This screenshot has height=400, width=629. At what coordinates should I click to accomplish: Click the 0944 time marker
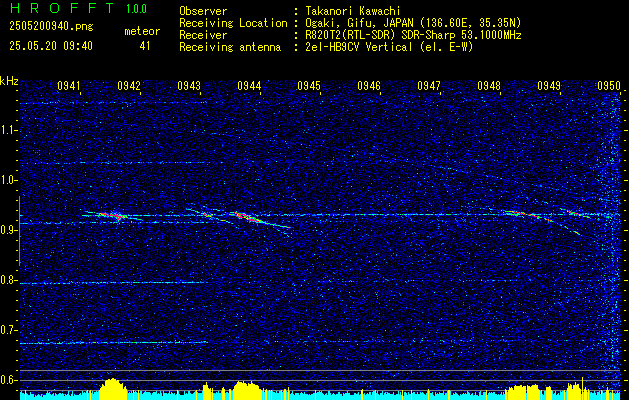[249, 85]
